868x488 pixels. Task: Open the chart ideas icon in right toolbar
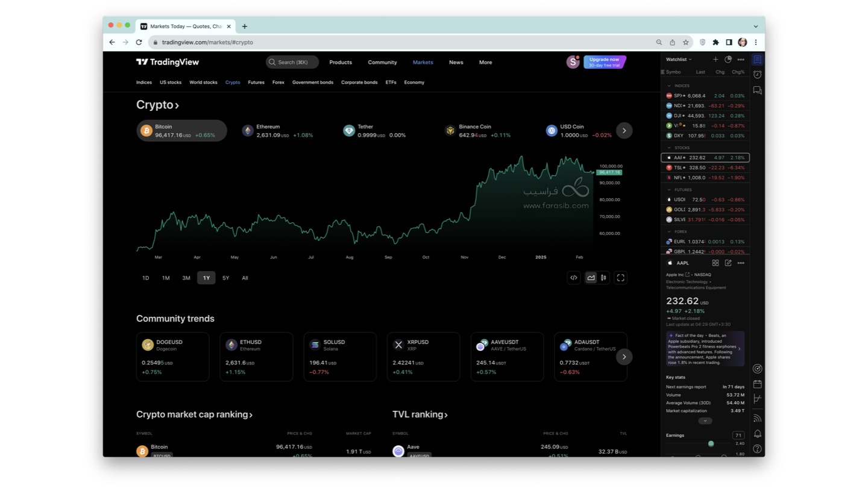[757, 399]
